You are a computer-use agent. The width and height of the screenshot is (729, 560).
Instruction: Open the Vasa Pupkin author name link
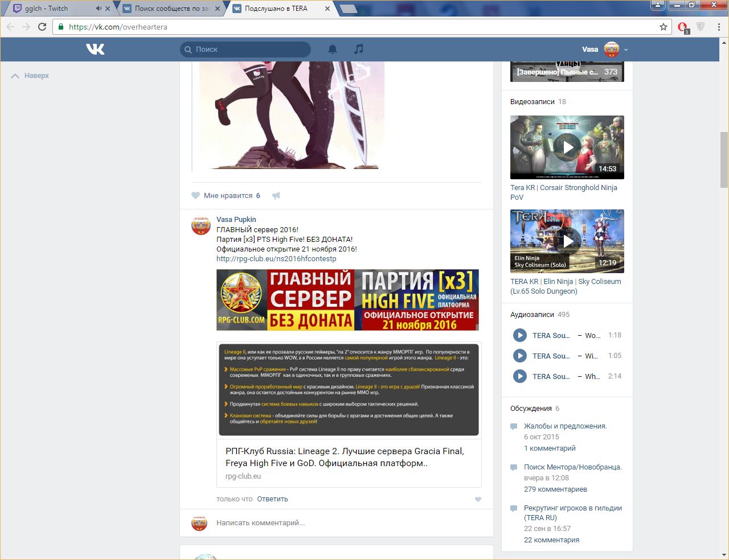[236, 220]
